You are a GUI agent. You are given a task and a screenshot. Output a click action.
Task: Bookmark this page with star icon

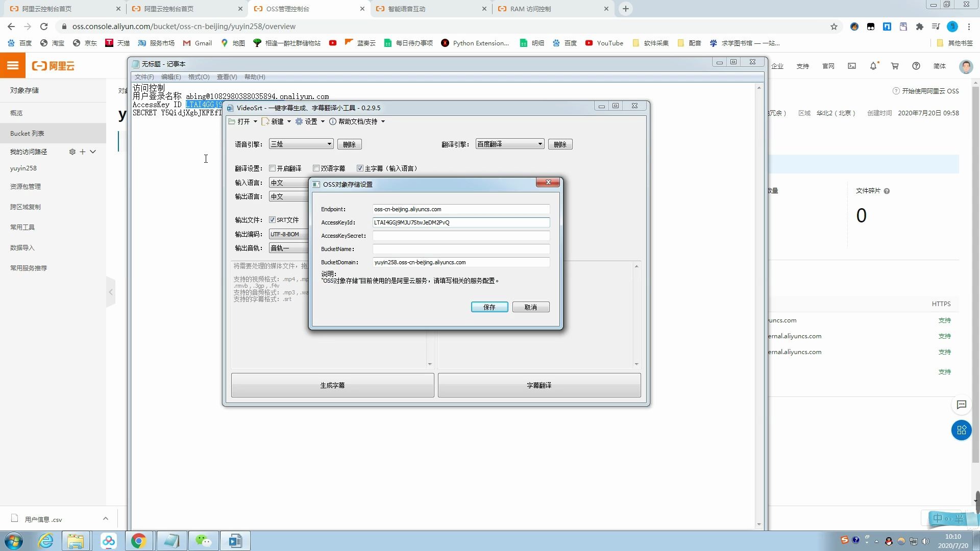pos(834,27)
